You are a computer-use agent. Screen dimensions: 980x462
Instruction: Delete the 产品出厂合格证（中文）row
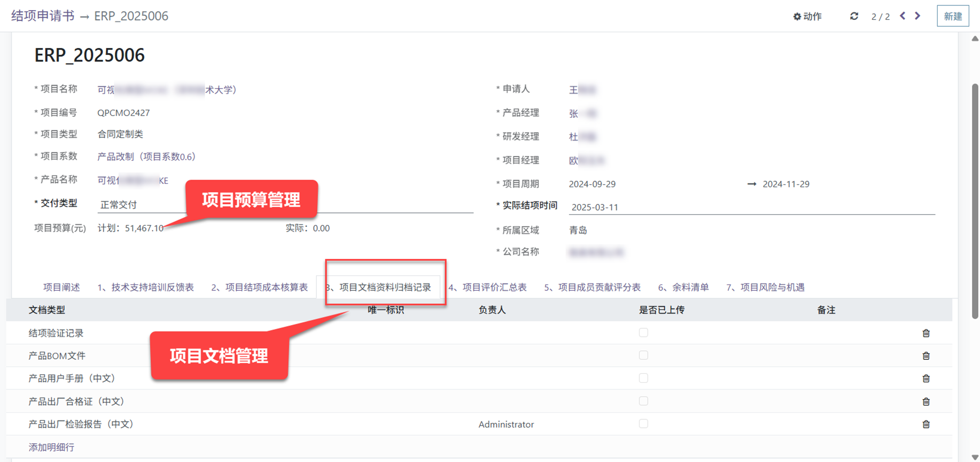(x=926, y=402)
